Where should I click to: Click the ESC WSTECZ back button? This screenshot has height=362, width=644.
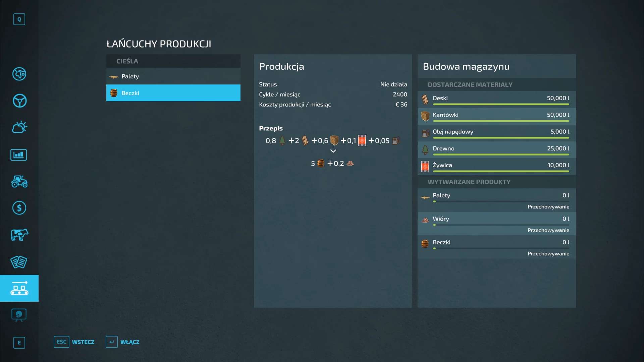tap(74, 342)
